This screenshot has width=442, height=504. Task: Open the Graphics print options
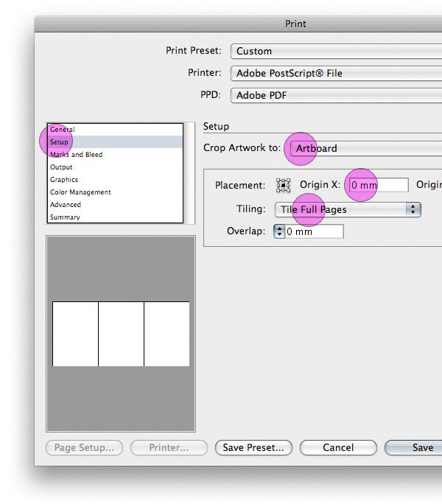pos(64,180)
